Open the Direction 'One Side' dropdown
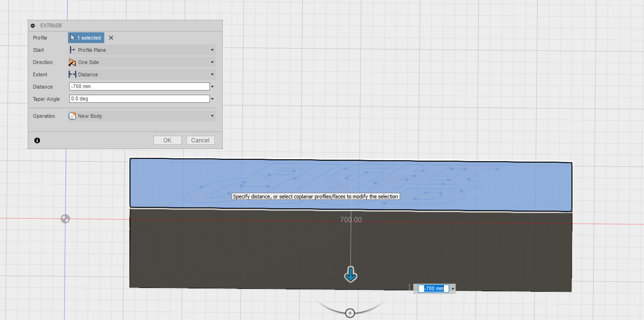644x320 pixels. [142, 62]
